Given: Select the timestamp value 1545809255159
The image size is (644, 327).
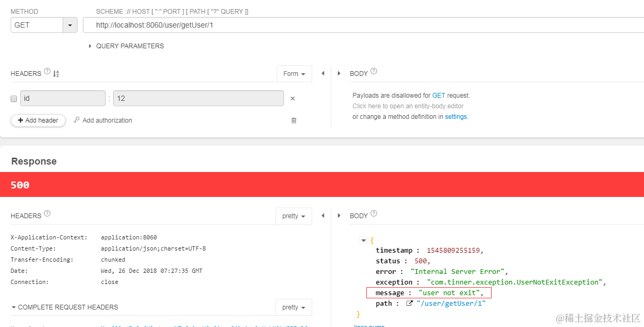Looking at the screenshot, I should (x=454, y=251).
